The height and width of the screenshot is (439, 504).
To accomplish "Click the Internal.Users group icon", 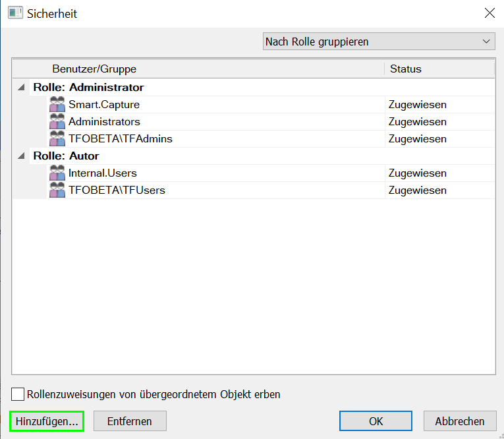I will tap(57, 173).
